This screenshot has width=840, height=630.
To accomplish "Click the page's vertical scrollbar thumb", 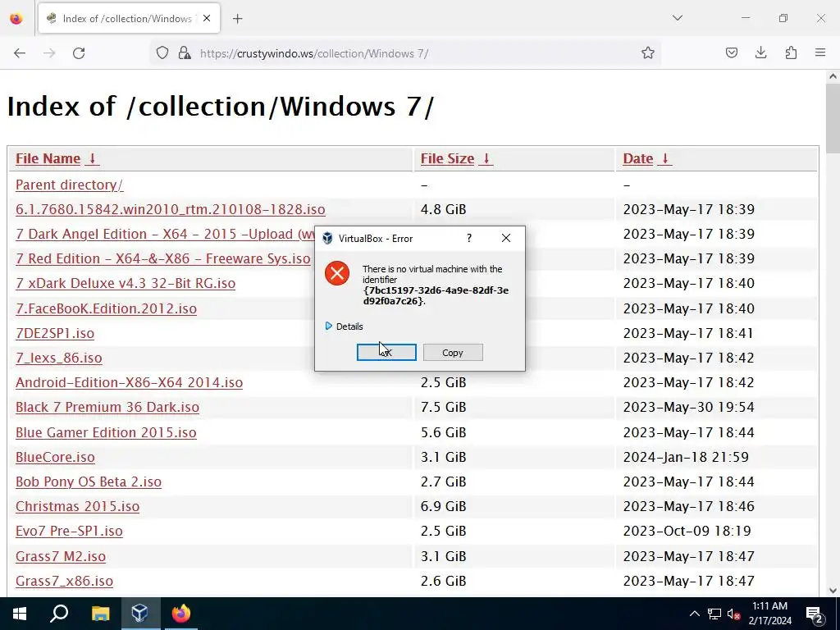I will coord(833,118).
